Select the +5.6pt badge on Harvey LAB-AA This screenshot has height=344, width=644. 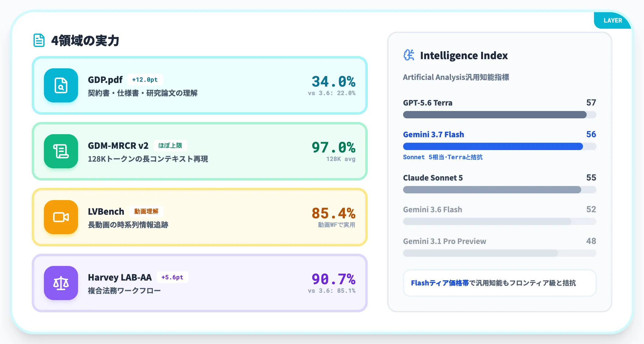pos(172,277)
